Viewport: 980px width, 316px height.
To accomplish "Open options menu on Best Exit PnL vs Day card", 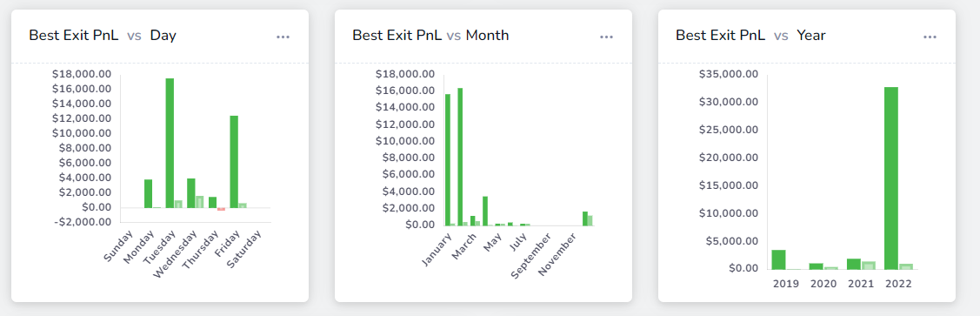I will 283,37.
